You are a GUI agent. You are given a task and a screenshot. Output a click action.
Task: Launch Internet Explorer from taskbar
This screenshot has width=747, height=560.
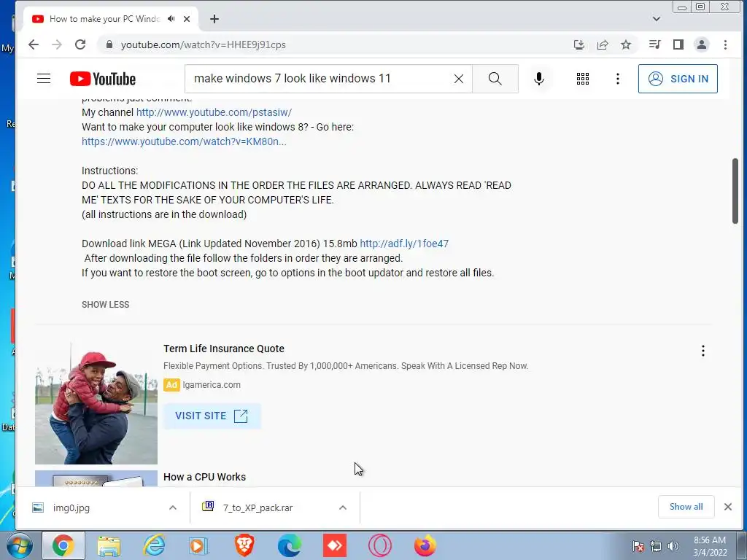click(154, 545)
